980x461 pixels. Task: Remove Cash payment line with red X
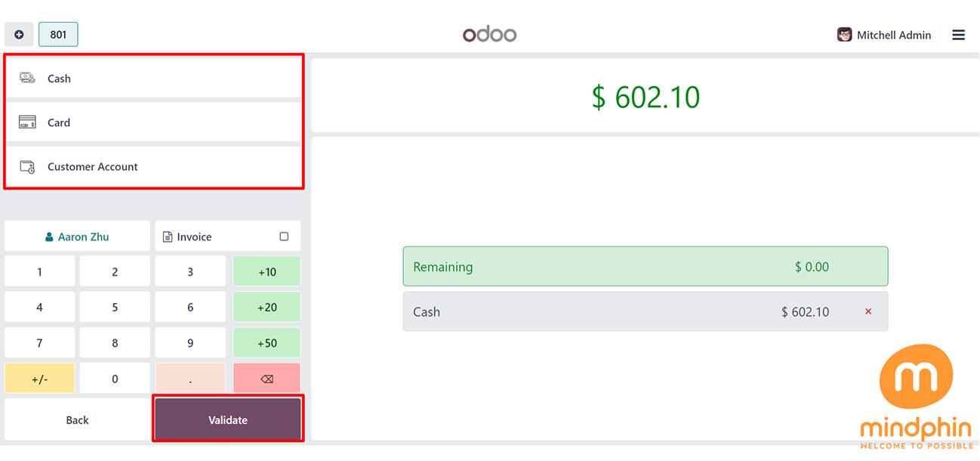tap(868, 311)
